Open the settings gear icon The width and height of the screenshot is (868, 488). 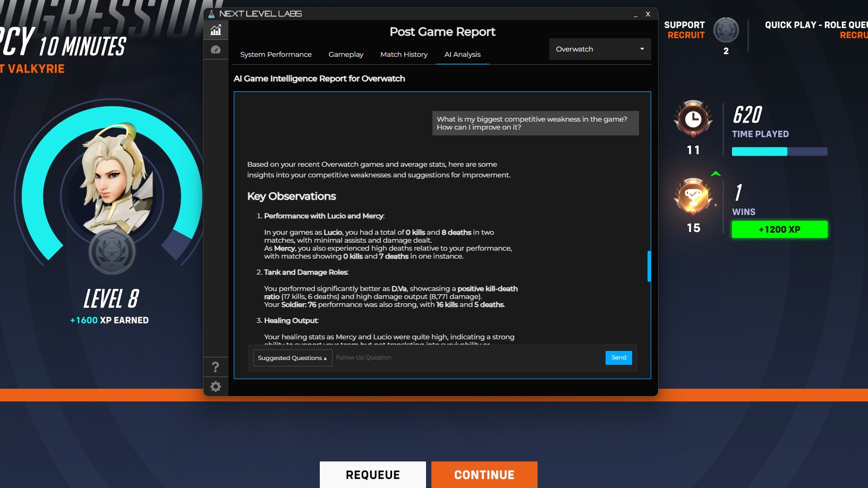pyautogui.click(x=216, y=387)
